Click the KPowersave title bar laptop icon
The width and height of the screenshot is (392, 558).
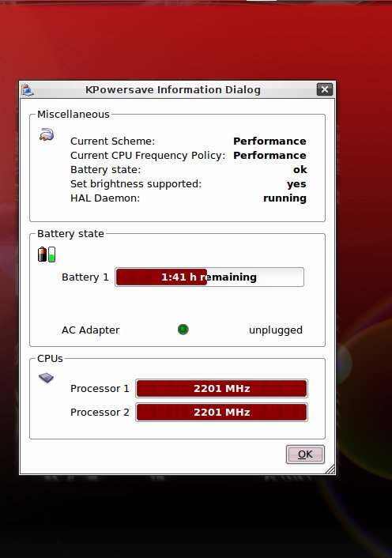click(28, 89)
